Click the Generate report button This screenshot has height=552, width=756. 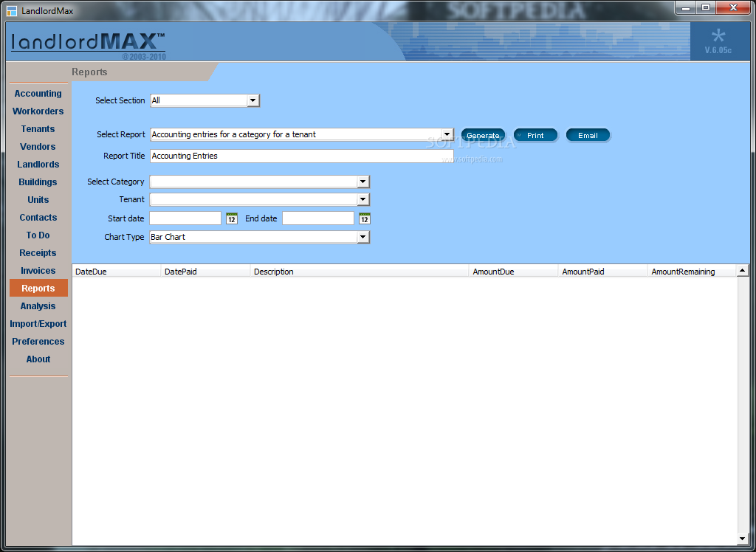tap(483, 136)
